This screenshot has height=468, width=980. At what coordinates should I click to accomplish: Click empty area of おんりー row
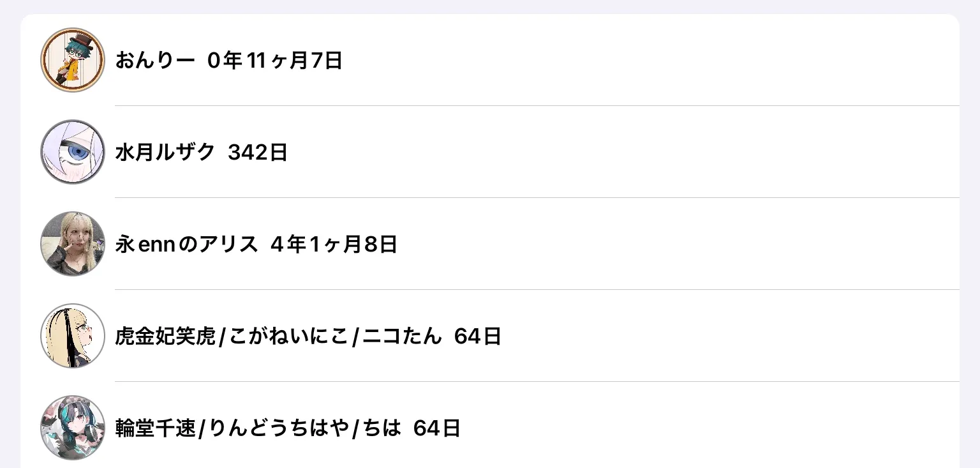(x=638, y=61)
